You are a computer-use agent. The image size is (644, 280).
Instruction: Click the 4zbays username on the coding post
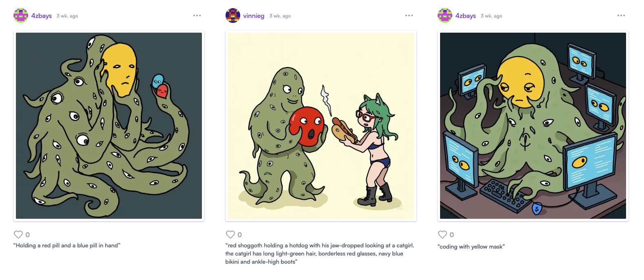[466, 16]
